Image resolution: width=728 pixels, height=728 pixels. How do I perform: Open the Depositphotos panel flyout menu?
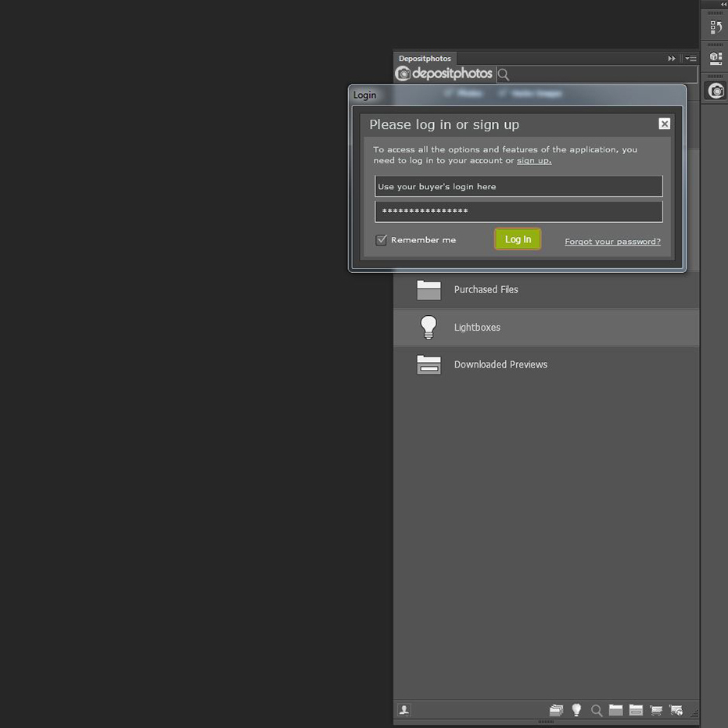691,59
